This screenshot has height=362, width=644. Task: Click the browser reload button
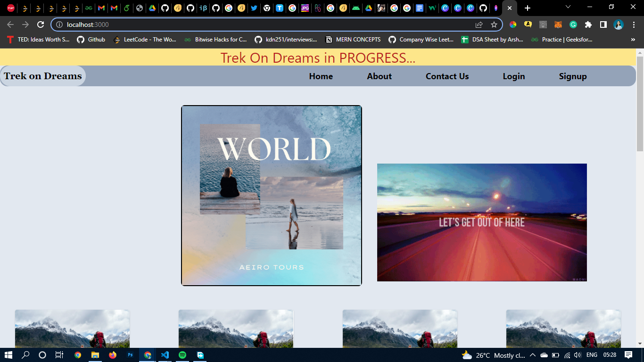(x=41, y=25)
